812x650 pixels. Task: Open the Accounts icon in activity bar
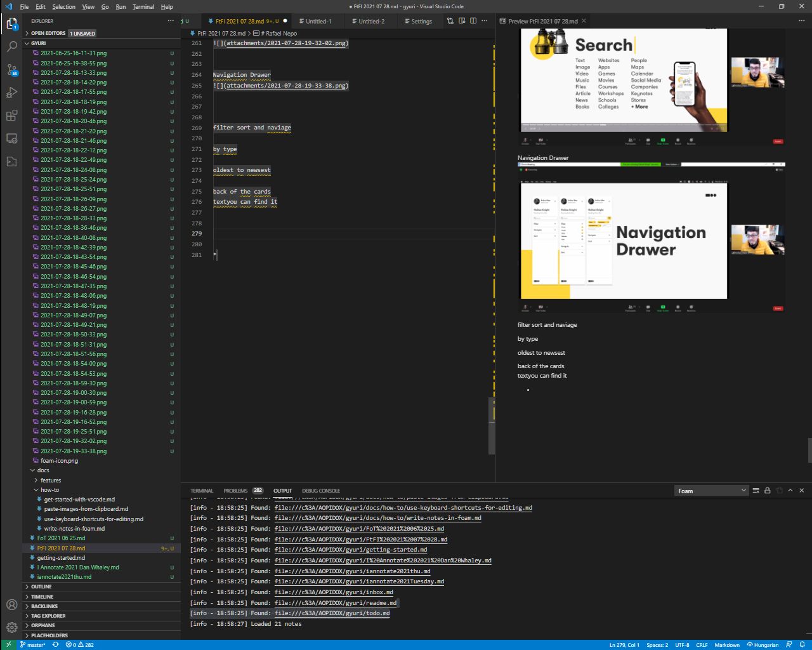11,604
